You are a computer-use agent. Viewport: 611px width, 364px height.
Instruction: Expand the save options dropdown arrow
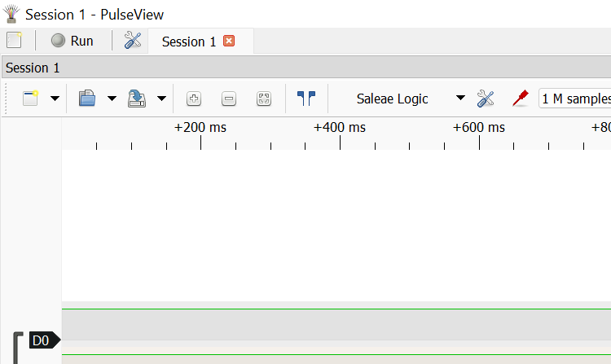(x=161, y=99)
